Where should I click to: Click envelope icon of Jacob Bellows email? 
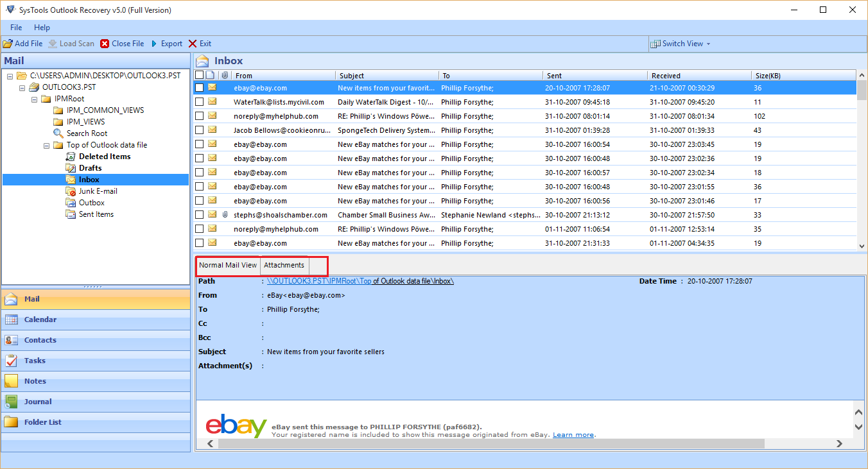[x=212, y=130]
